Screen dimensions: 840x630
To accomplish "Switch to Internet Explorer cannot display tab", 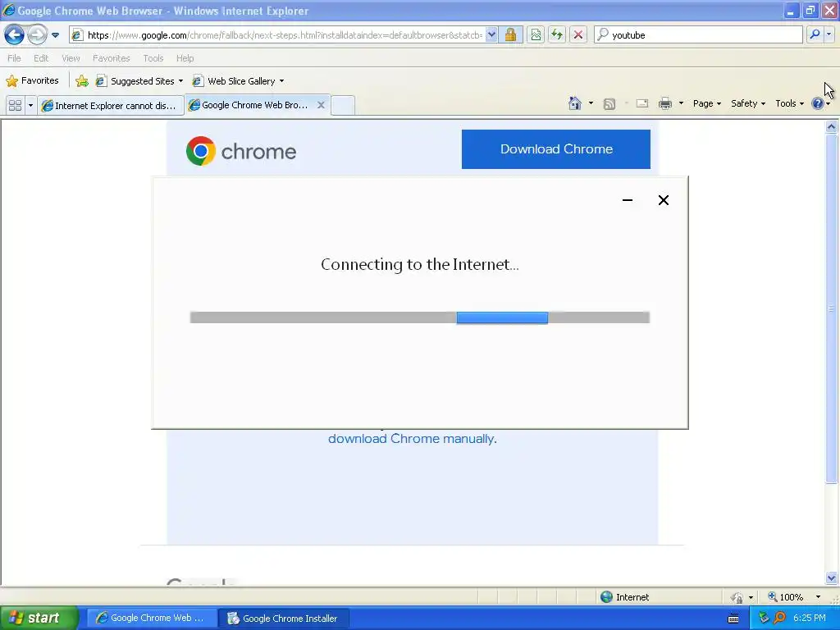I will (111, 105).
